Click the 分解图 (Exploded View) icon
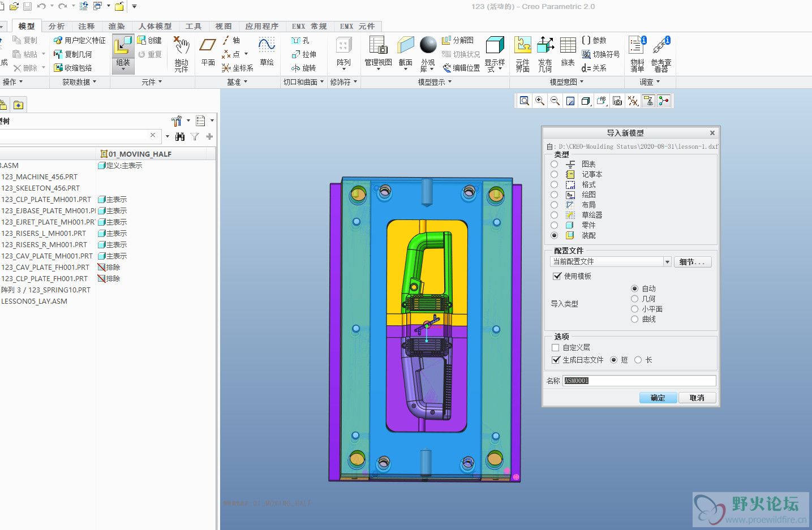Screen dimensions: 812x530 click(x=457, y=40)
